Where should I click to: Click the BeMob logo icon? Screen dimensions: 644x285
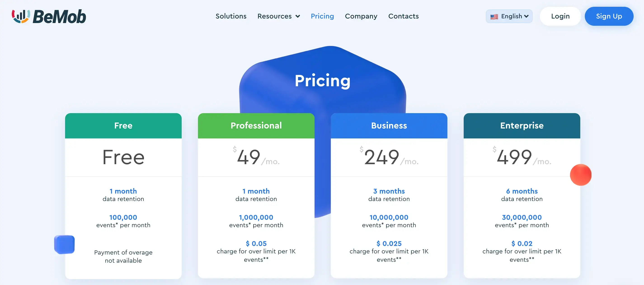click(x=21, y=16)
